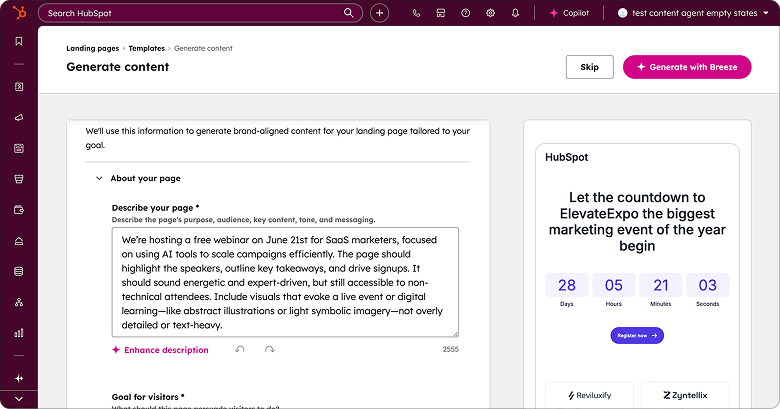Click the Zyntellix logo card in preview
Screen dimensions: 780x409
coord(685,395)
